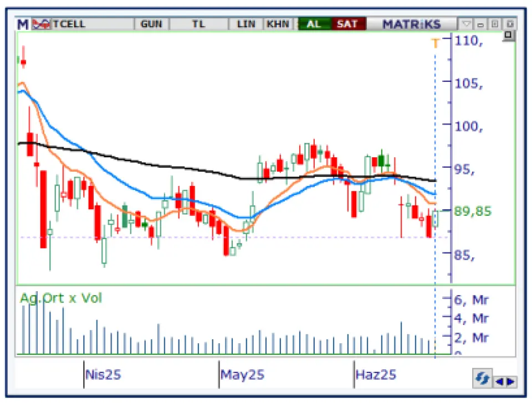The height and width of the screenshot is (403, 532).
Task: Click the blue refresh arrows icon
Action: [x=482, y=378]
